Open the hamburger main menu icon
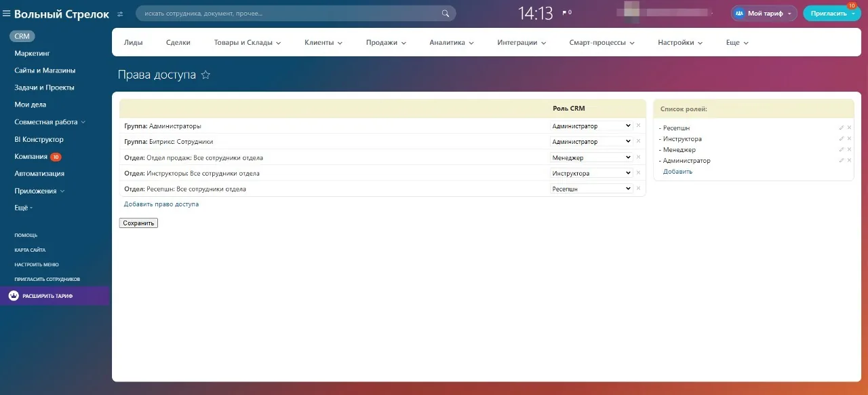Viewport: 868px width, 395px height. click(x=7, y=14)
